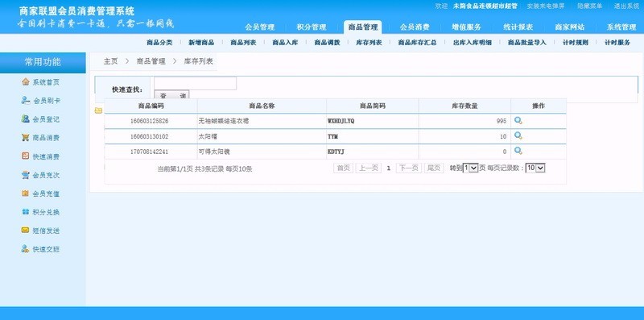Open the 增值服务 main tab
Screen dimensions: 644x320
[466, 27]
